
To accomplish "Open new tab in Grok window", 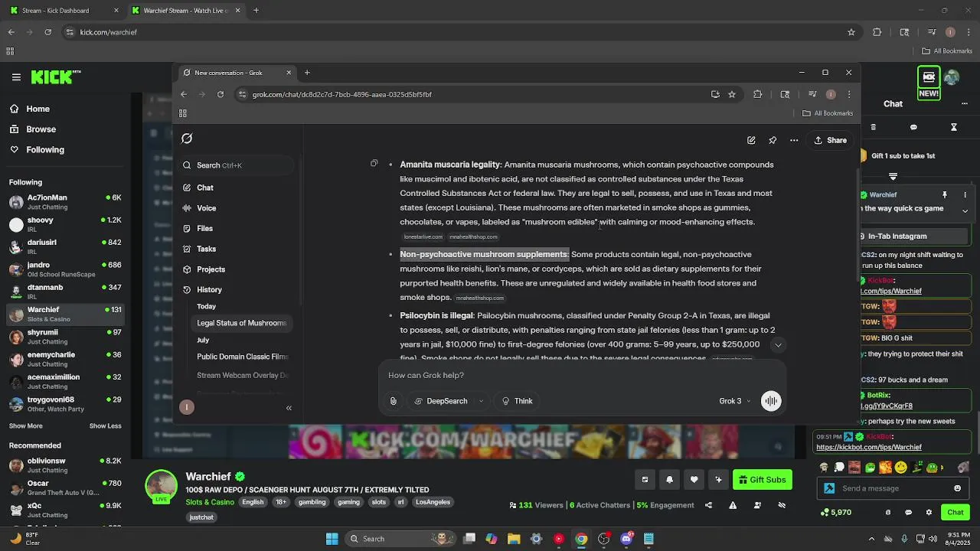I will coord(307,73).
